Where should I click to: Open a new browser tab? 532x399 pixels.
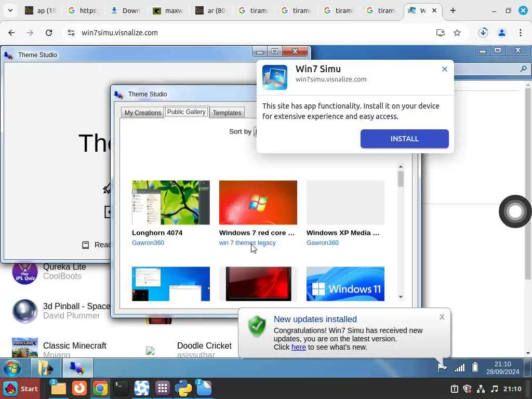point(453,10)
